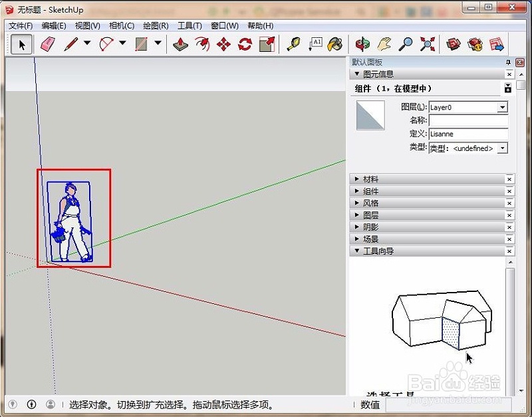Screen dimensions: 532x417
Task: Click Zoom Extents in the toolbar
Action: (x=428, y=45)
